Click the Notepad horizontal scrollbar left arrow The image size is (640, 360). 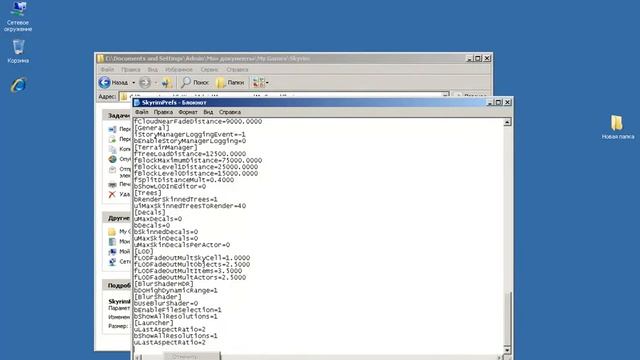[138, 357]
